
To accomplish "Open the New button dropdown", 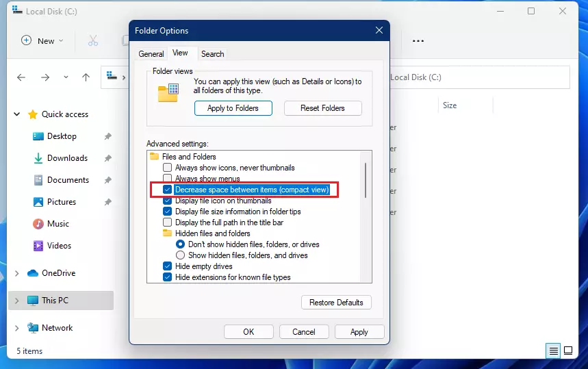I will 61,41.
